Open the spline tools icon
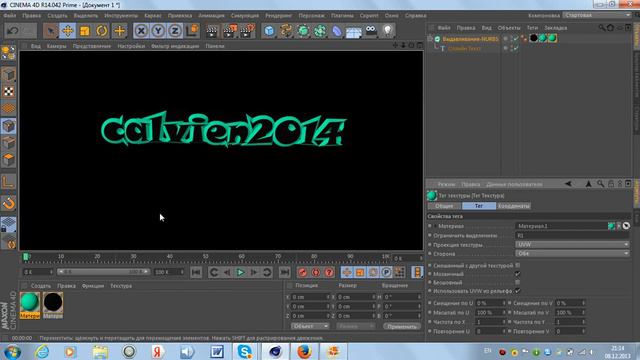Viewport: 640px width, 360px height. (x=286, y=31)
